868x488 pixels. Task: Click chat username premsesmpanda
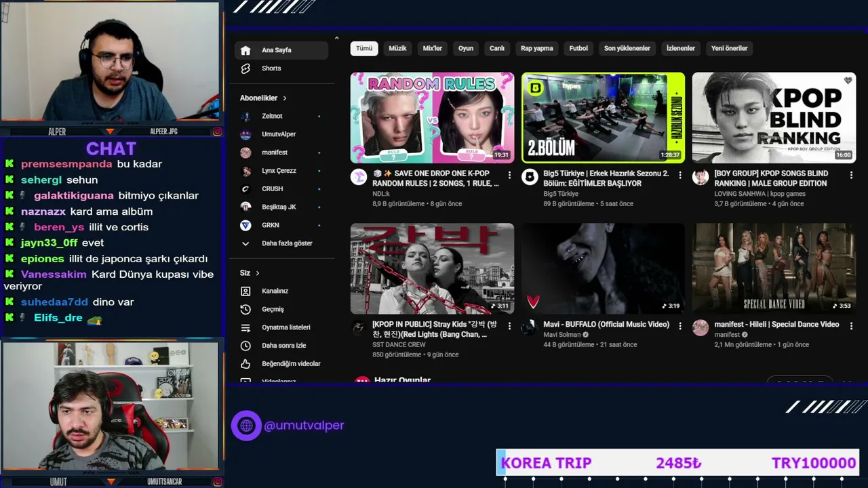point(66,164)
